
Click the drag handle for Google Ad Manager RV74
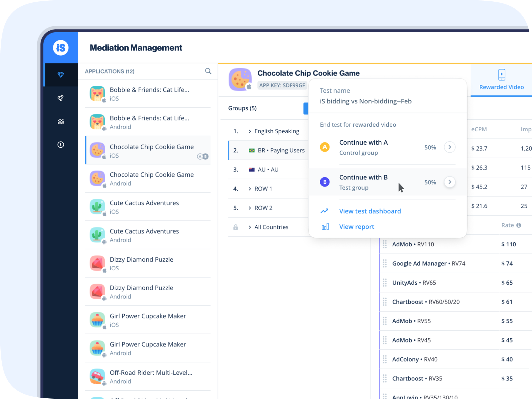click(385, 264)
